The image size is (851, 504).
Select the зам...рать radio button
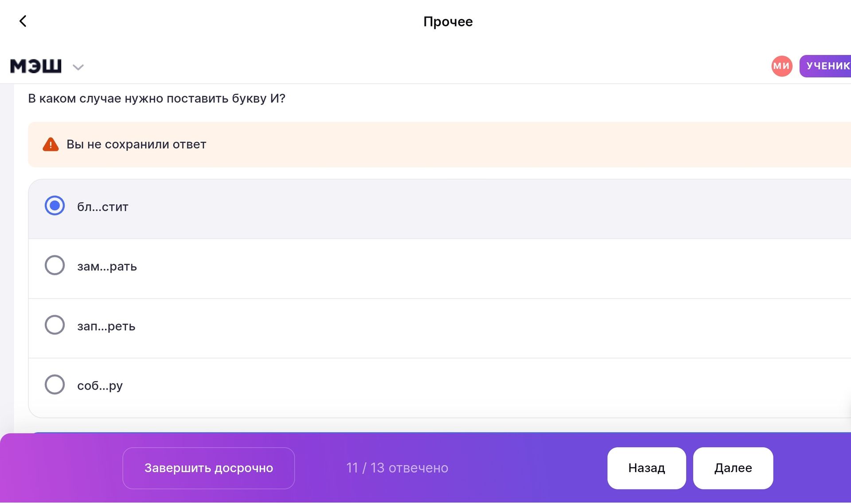point(55,265)
